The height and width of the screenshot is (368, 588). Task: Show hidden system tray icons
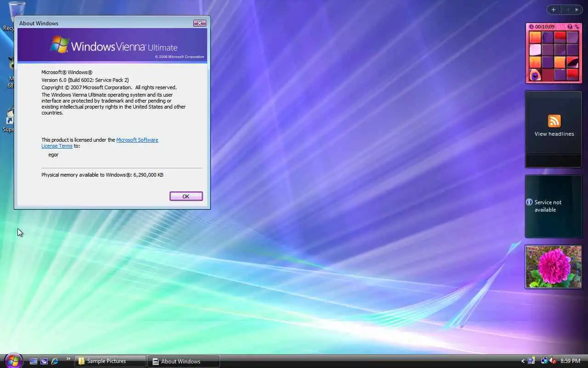point(523,362)
